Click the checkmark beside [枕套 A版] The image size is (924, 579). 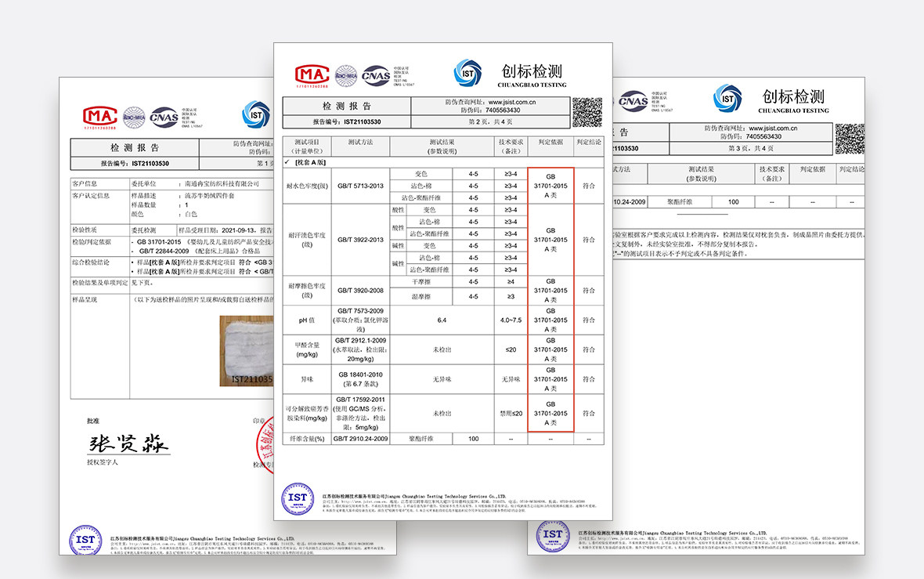(x=287, y=162)
